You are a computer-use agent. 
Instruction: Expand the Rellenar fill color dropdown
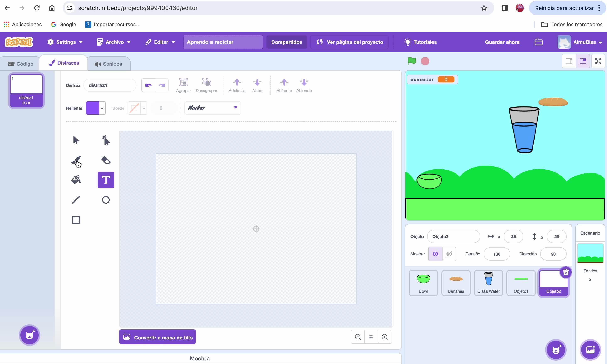pyautogui.click(x=102, y=108)
